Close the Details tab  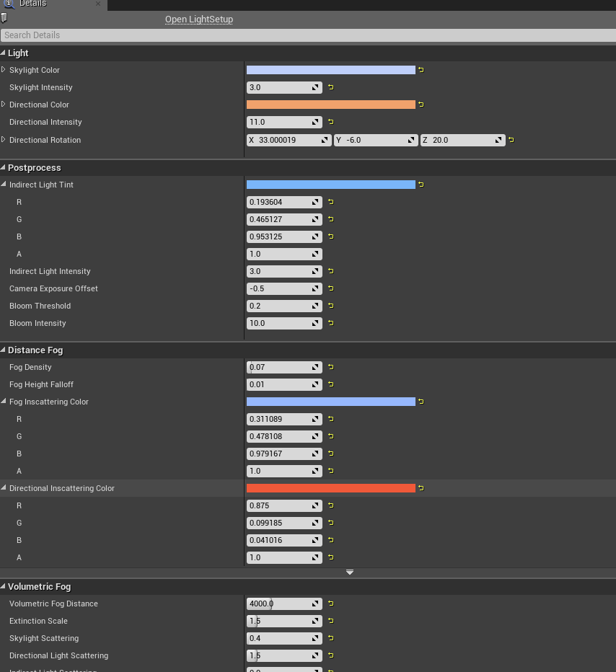(98, 4)
